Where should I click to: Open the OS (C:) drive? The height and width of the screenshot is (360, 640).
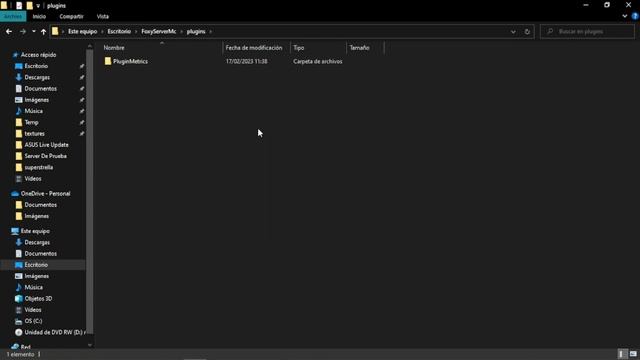pos(33,321)
